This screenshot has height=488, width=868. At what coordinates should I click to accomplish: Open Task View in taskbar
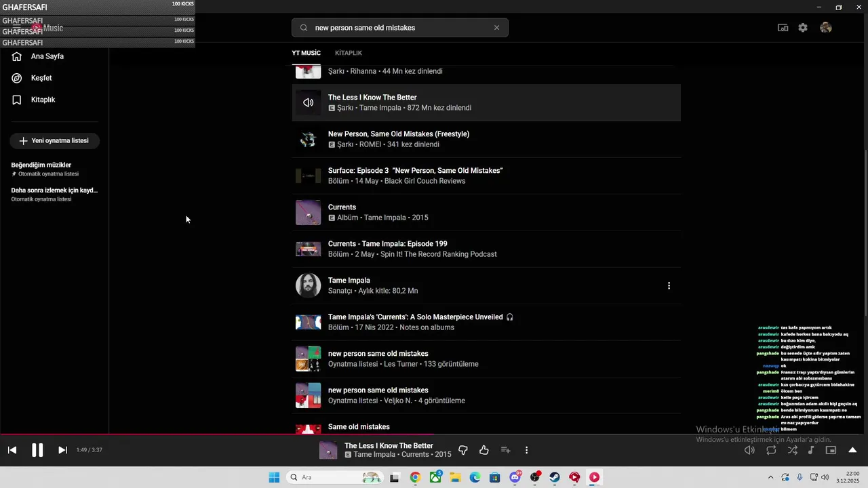[x=395, y=477]
